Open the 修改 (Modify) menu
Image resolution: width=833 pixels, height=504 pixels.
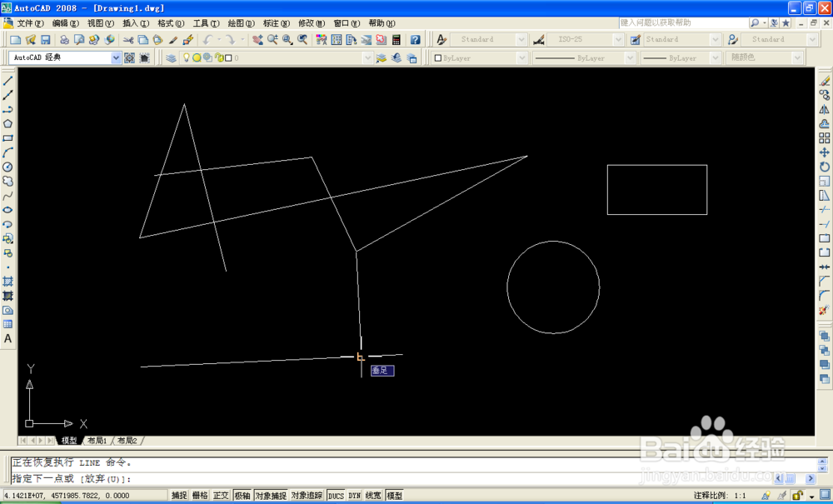click(312, 23)
